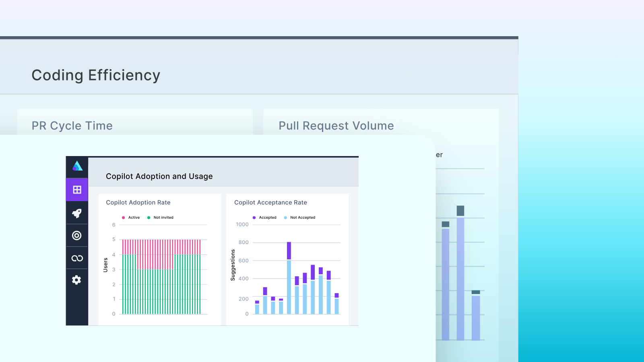
Task: Open the dashboard grid icon
Action: click(77, 189)
